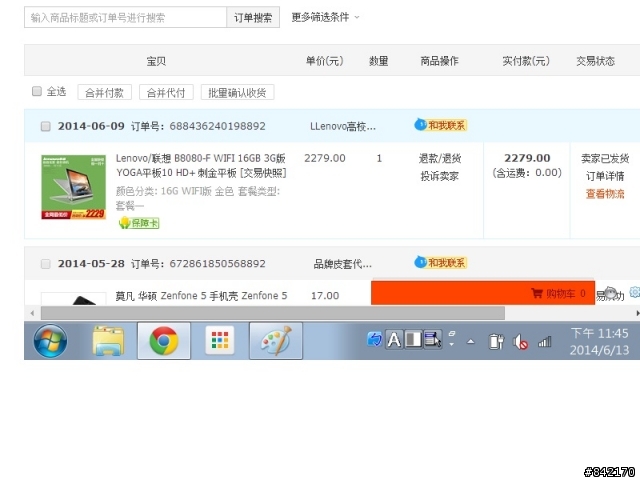Click the shopping cart icon in orange bar
Viewport: 640px width, 480px height.
coord(537,293)
